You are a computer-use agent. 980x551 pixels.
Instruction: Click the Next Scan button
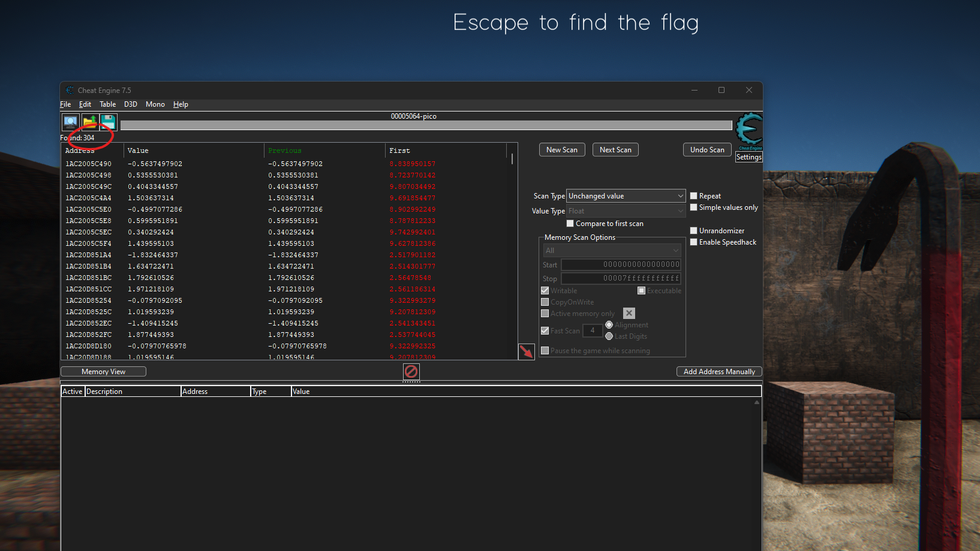tap(615, 150)
